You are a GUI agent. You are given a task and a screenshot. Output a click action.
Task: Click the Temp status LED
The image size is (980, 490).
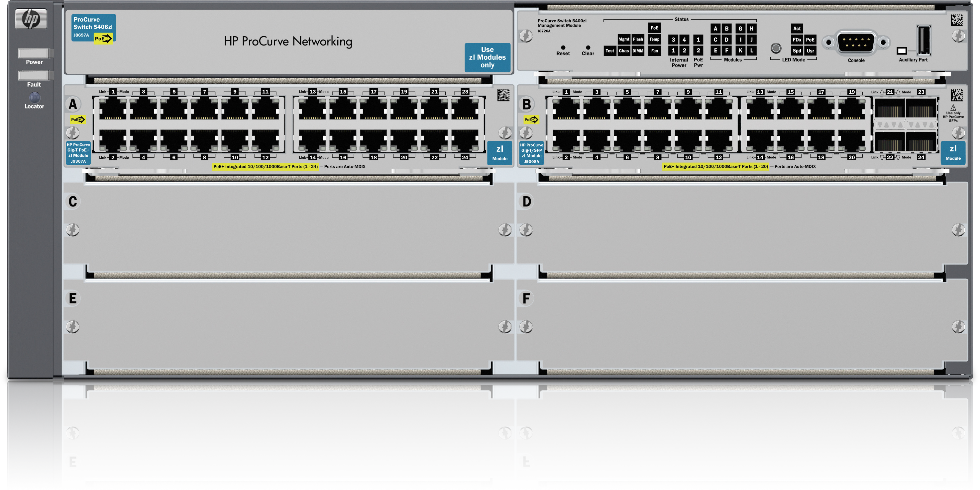coord(654,39)
